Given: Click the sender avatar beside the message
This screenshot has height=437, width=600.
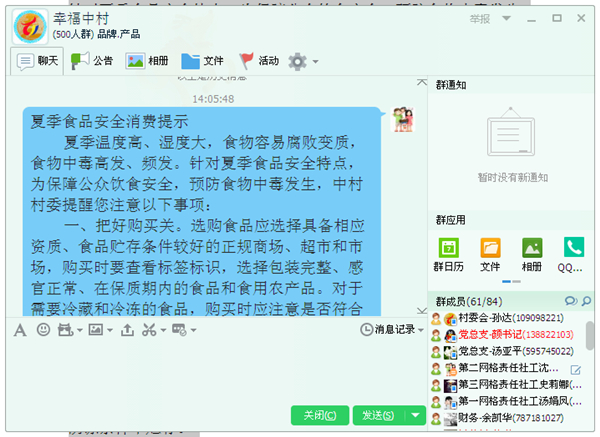Looking at the screenshot, I should pos(403,120).
